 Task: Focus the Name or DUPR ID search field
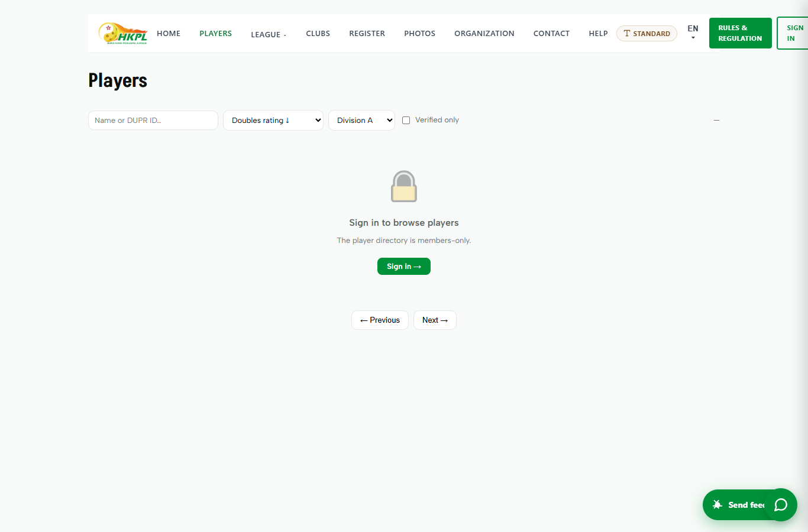tap(153, 120)
